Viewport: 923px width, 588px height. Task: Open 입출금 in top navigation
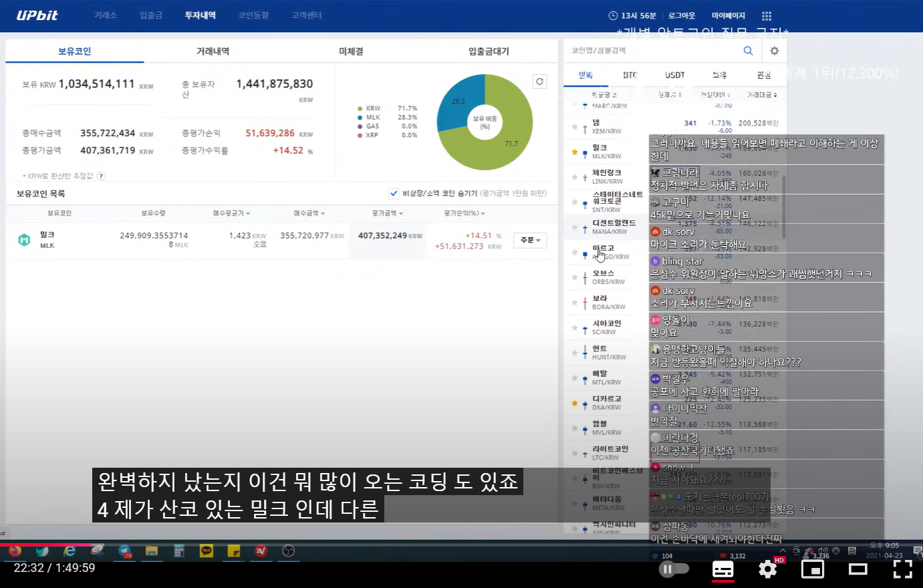(x=151, y=15)
